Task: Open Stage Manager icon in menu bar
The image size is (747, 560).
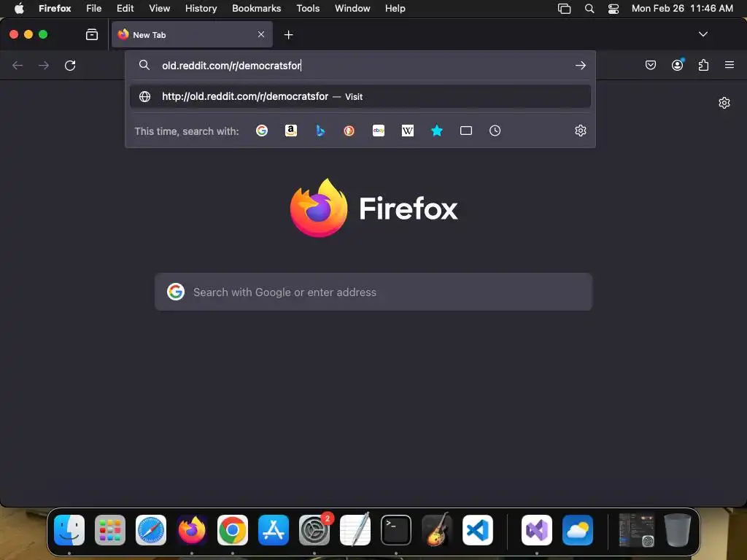Action: [564, 9]
